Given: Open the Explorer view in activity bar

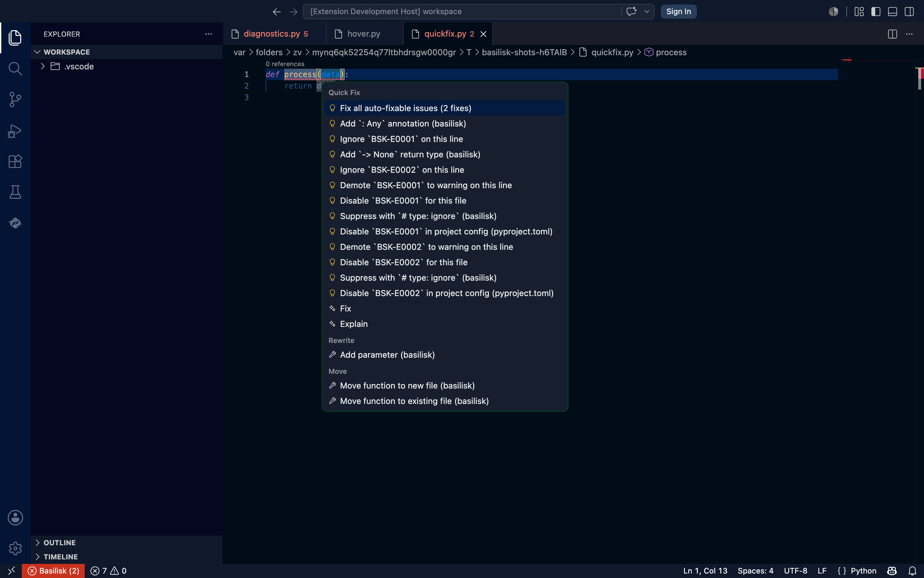Looking at the screenshot, I should click(x=15, y=38).
